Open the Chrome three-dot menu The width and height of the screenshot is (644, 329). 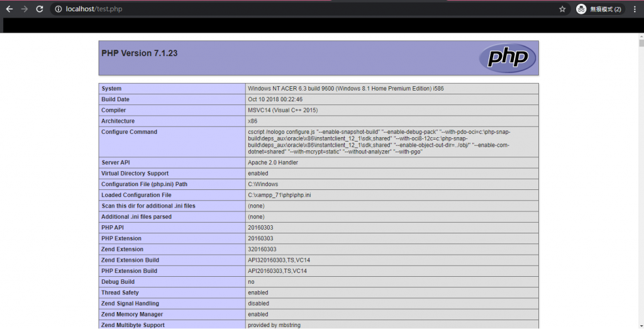[x=635, y=9]
